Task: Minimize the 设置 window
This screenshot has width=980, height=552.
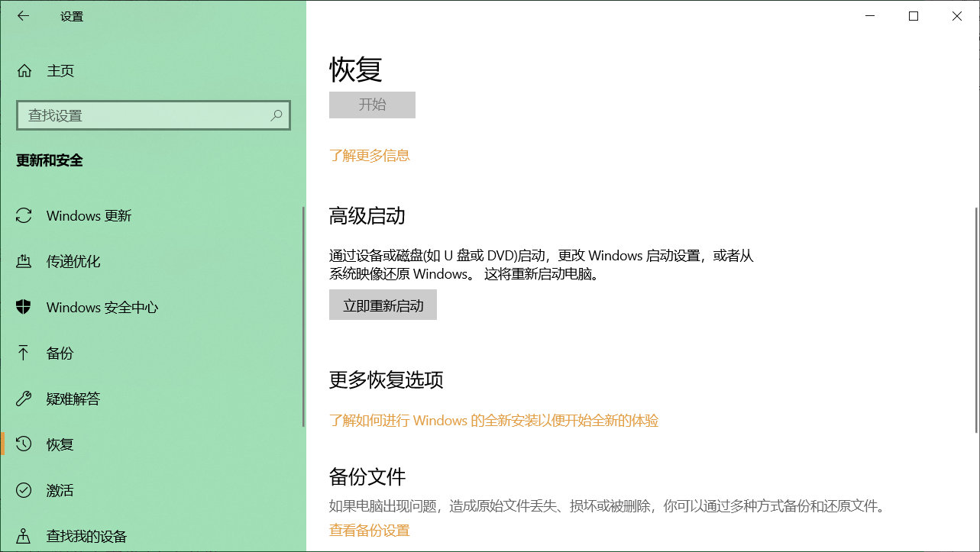Action: click(x=869, y=16)
